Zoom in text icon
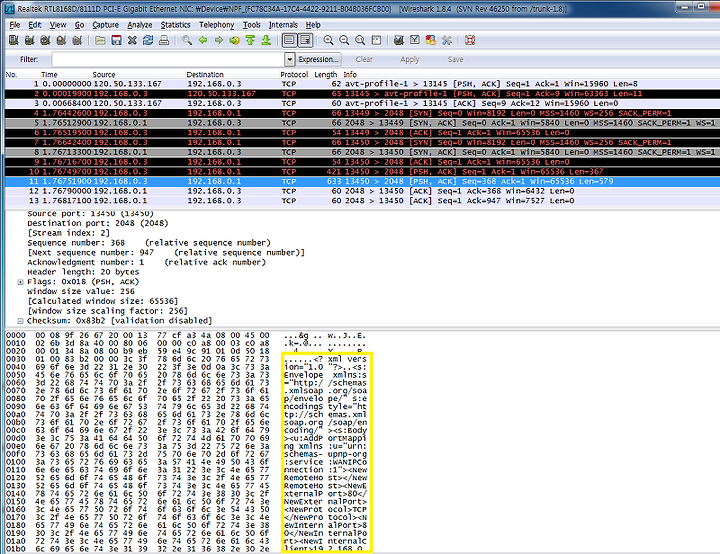 (x=328, y=40)
